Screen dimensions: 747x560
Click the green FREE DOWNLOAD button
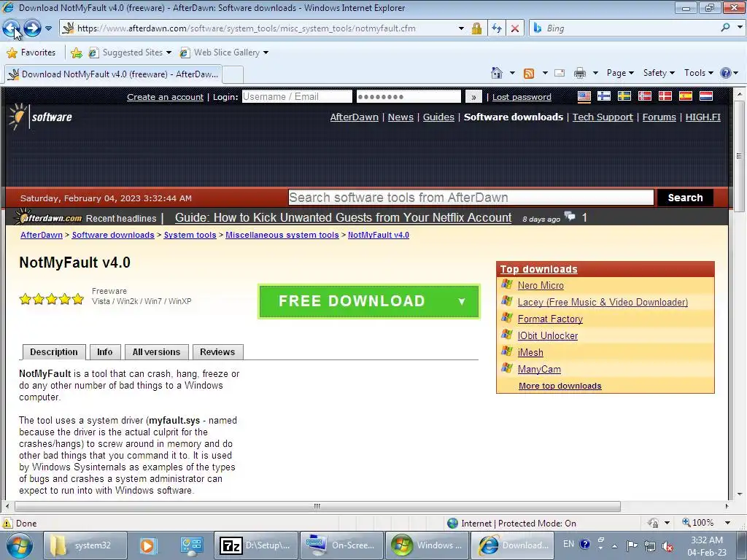(x=368, y=301)
